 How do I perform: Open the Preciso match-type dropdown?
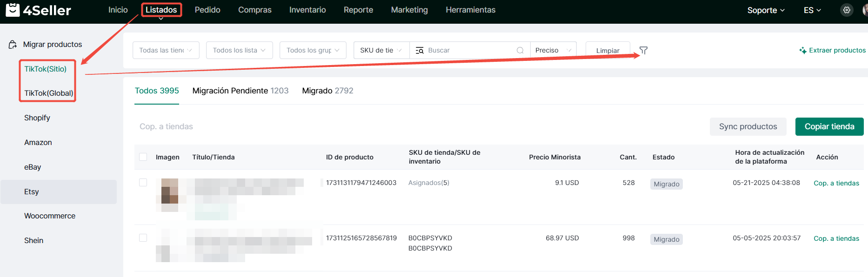point(554,50)
